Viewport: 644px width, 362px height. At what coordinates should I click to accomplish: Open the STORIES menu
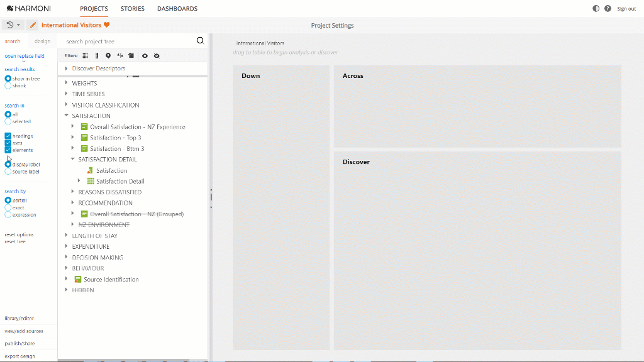point(132,9)
